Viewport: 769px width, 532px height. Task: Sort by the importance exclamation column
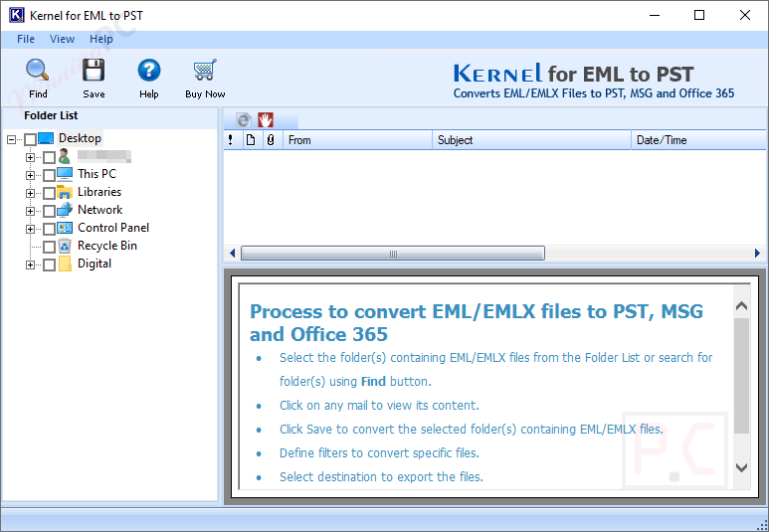(x=231, y=140)
